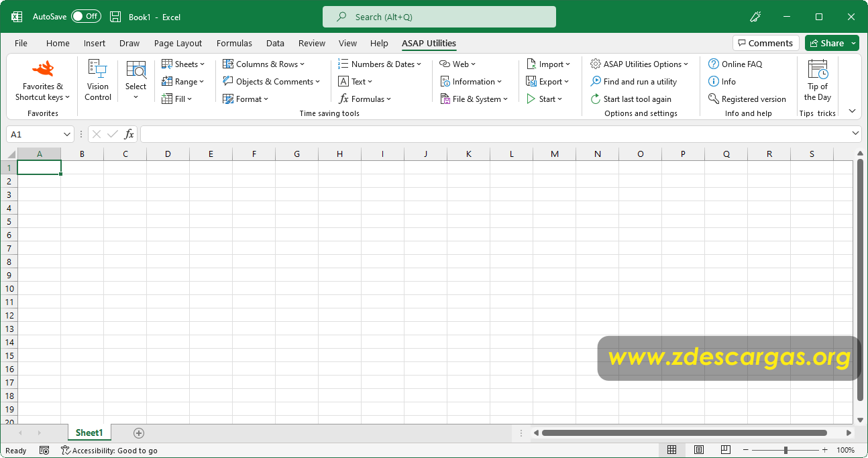Expand Objects & Comments menu
Screen dimensions: 868x458
click(x=272, y=82)
